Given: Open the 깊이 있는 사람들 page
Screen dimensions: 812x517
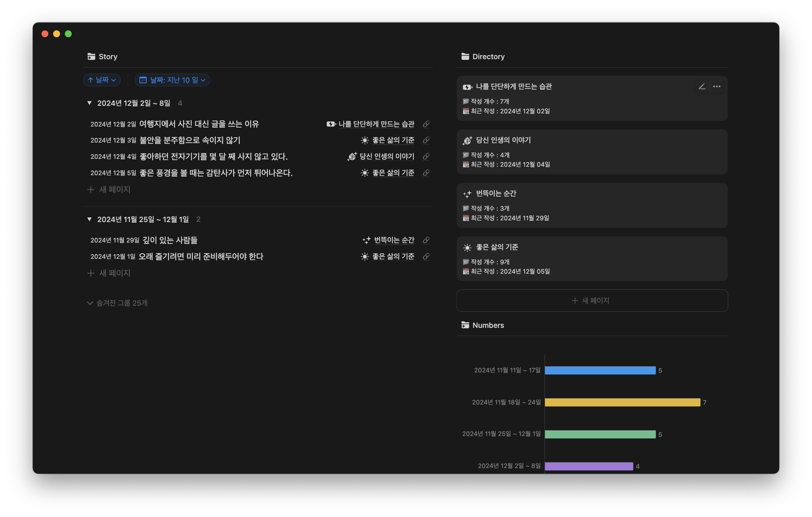Looking at the screenshot, I should point(170,240).
